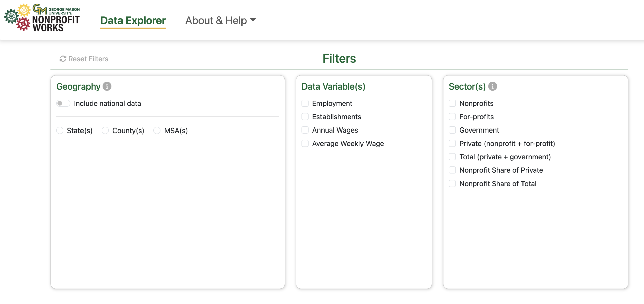Check the Employment checkbox
This screenshot has width=644, height=304.
click(305, 103)
